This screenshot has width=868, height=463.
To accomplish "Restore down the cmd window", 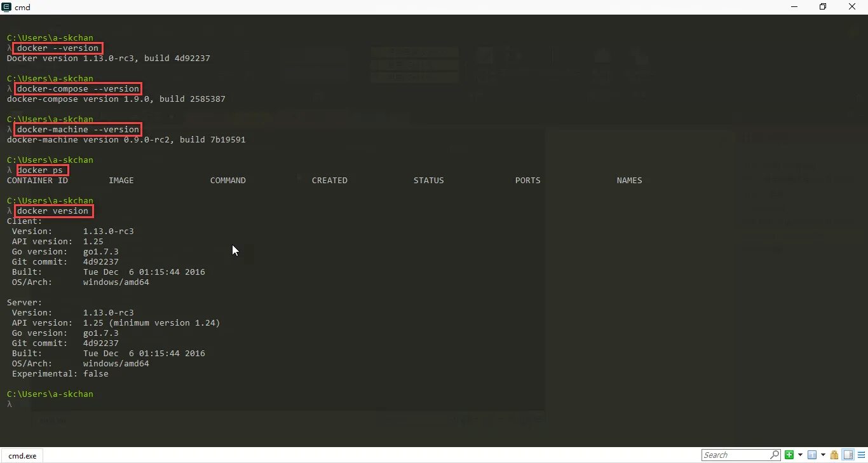I will [823, 7].
